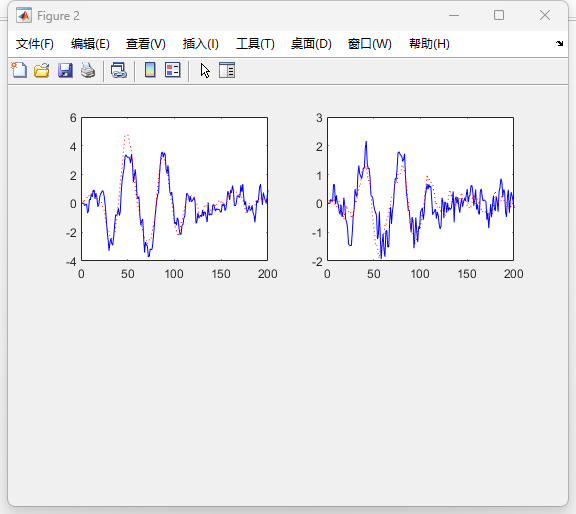The width and height of the screenshot is (576, 514).
Task: Open the 帮助(H) menu
Action: tap(429, 44)
